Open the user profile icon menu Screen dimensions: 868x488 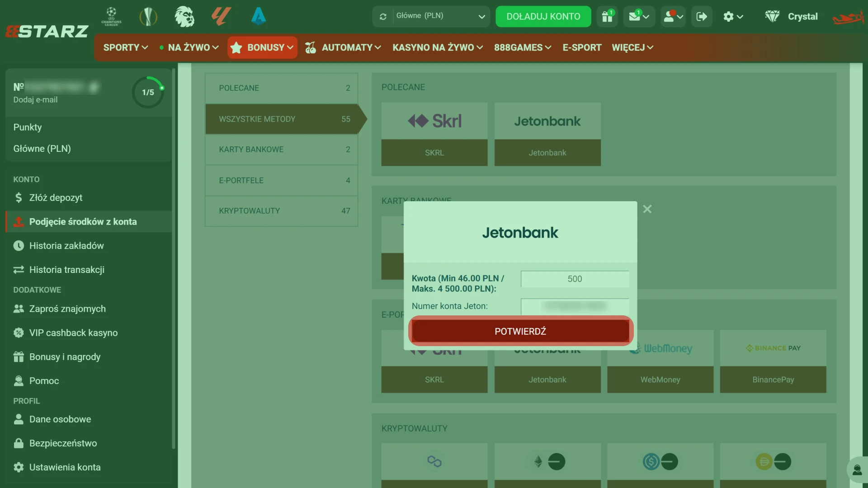coord(669,17)
